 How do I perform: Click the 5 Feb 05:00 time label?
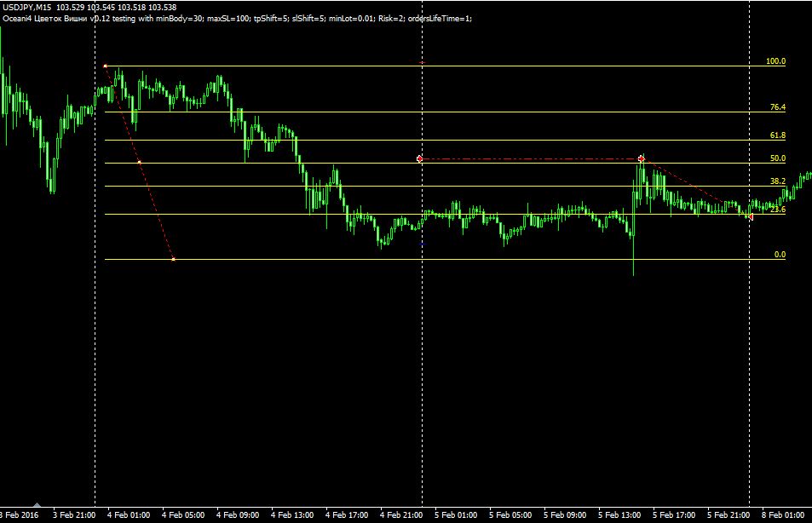(x=510, y=515)
